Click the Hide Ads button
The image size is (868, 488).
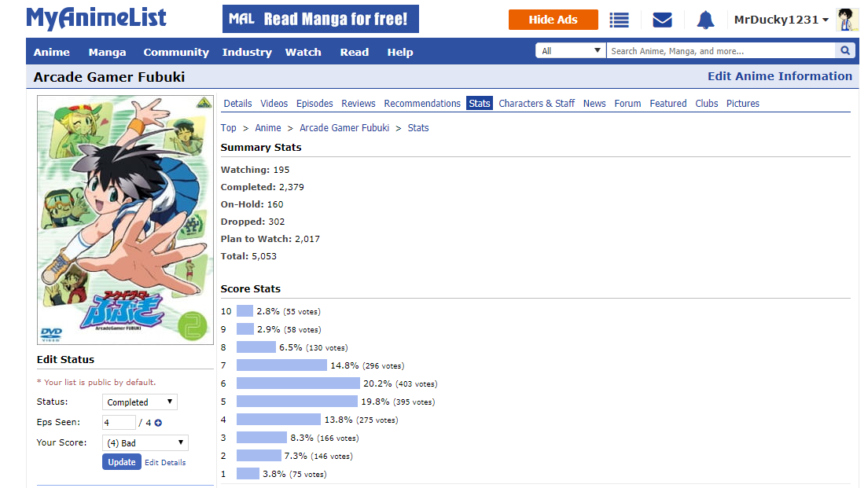(553, 20)
